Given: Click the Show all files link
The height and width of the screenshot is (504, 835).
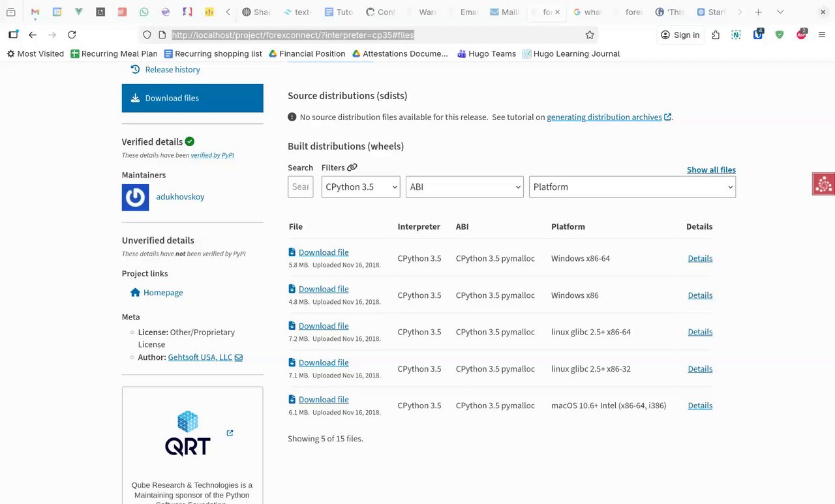Looking at the screenshot, I should [711, 170].
